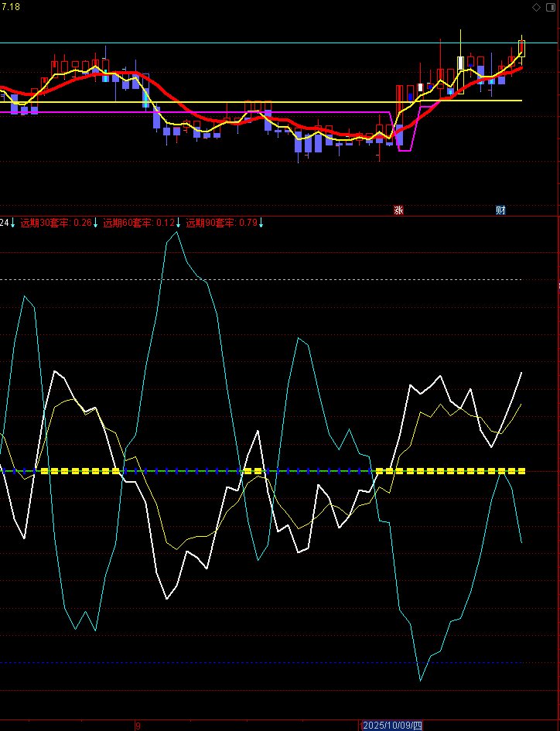Click the 2025/10/09/四 date label
Screen dimensions: 560x731
click(392, 726)
